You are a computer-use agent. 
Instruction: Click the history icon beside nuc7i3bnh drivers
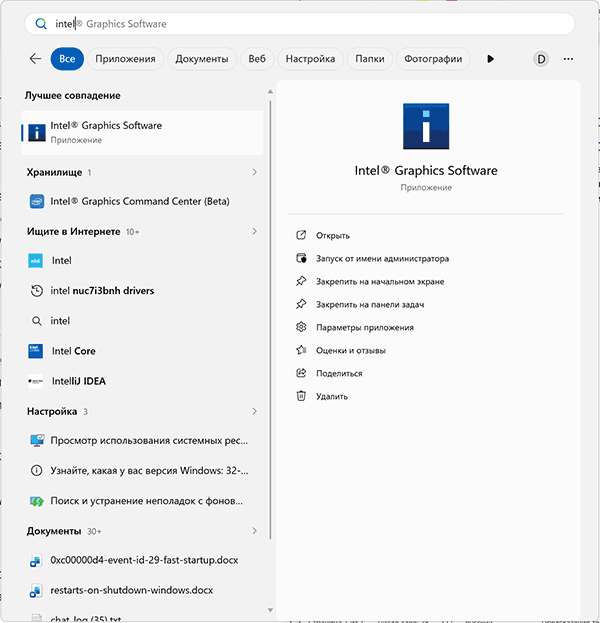point(37,291)
